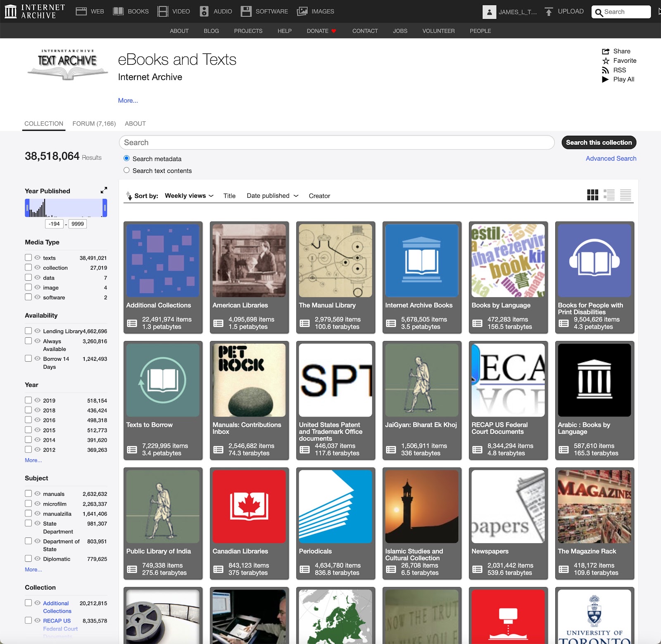
Task: Open the People nav item
Action: click(480, 31)
